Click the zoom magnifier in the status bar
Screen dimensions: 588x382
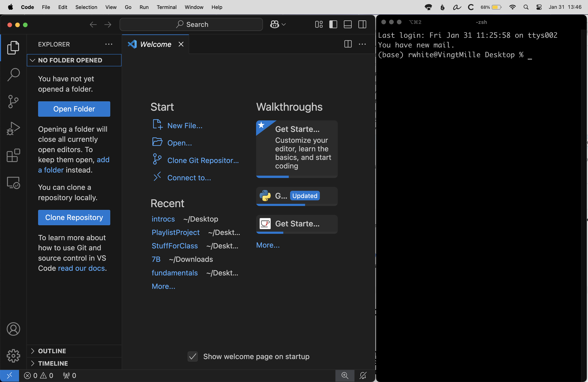click(x=345, y=376)
